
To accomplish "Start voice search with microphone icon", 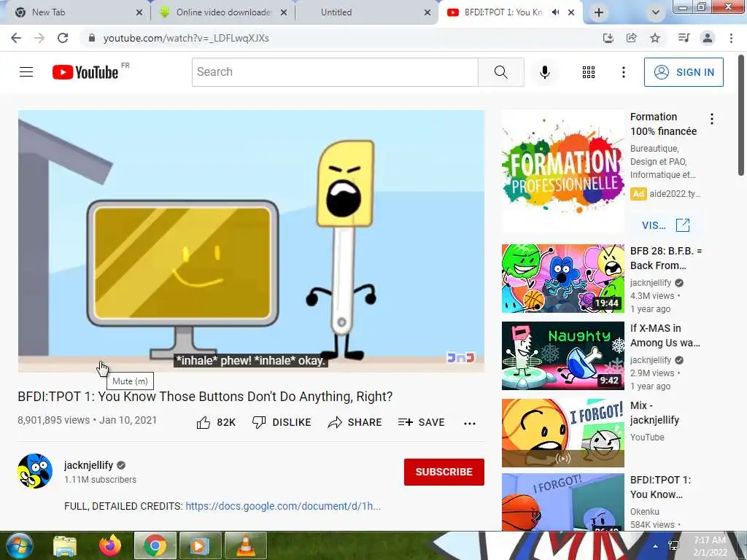I will point(545,72).
